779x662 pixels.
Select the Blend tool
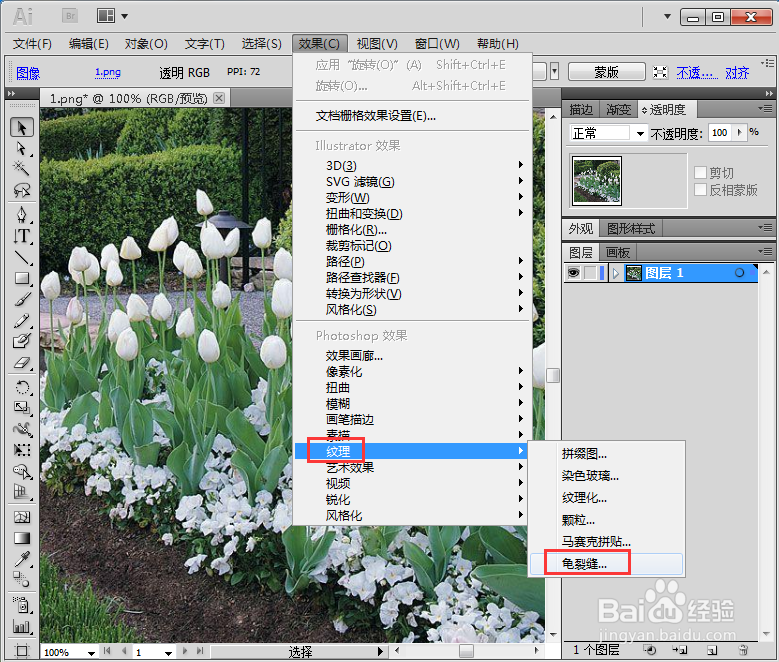pyautogui.click(x=21, y=580)
